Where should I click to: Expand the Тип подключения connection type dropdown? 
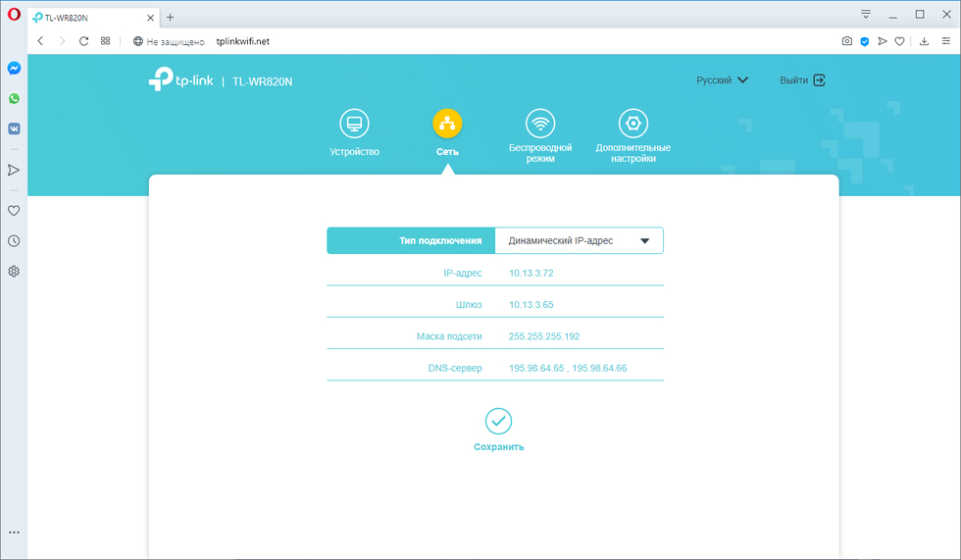tap(579, 240)
